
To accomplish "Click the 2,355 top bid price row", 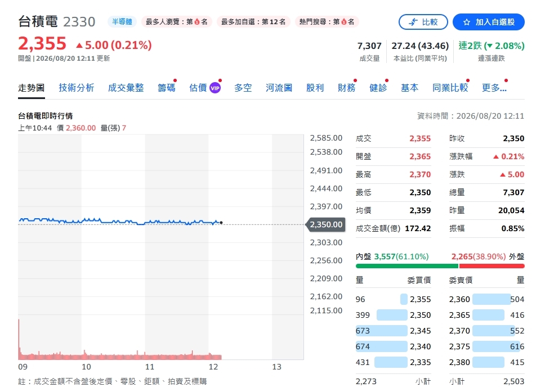I will [393, 299].
